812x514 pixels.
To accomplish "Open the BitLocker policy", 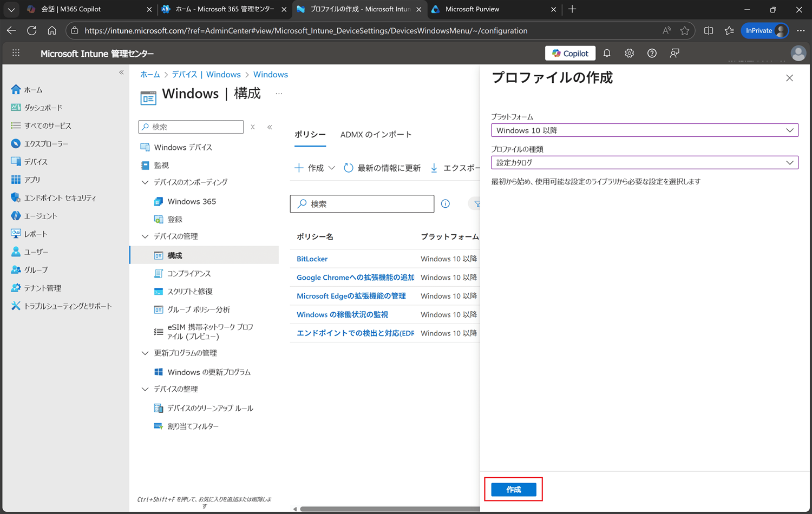I will pos(312,259).
